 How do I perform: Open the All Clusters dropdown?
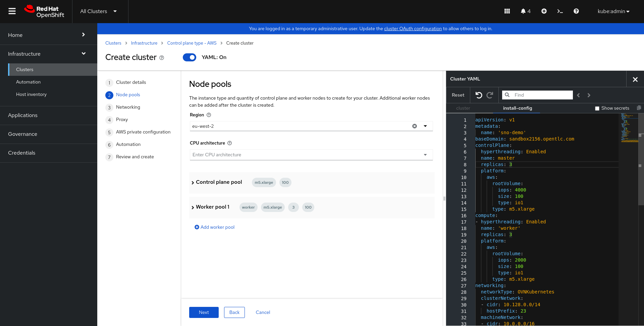[99, 11]
